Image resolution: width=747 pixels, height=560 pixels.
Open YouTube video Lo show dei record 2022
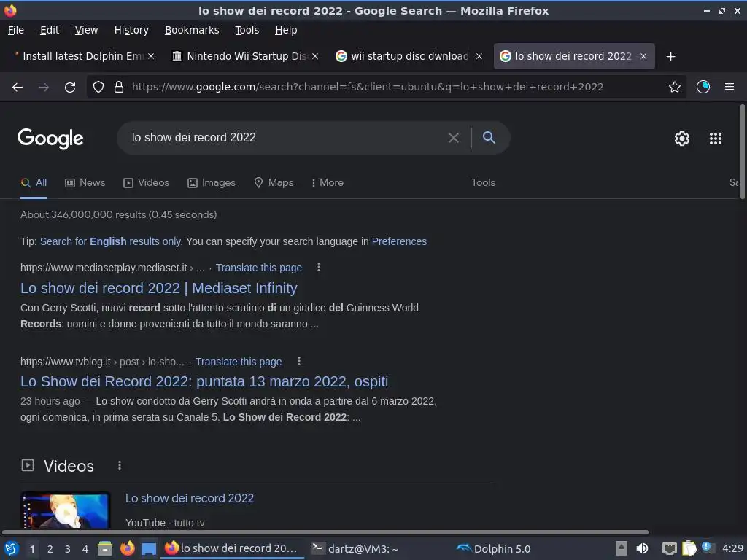[190, 499]
